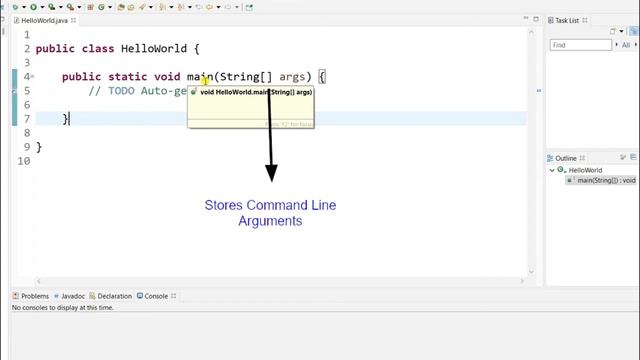
Task: Open the Run dropdown arrow
Action: pyautogui.click(x=42, y=7)
